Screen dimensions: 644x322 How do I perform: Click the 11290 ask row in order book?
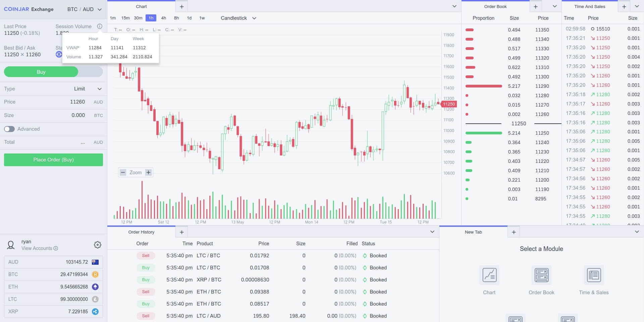click(x=512, y=86)
